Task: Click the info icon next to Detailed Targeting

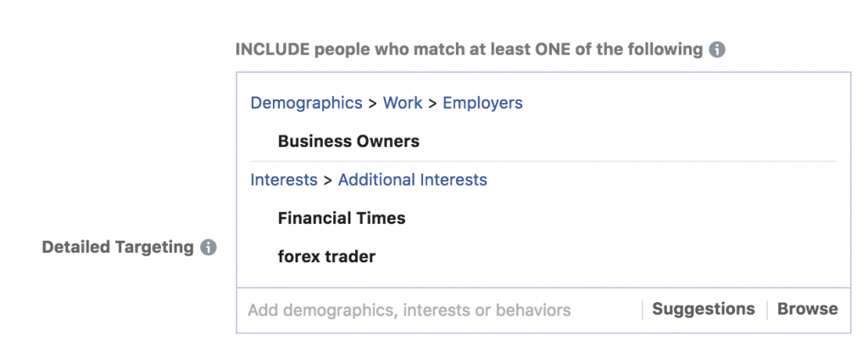Action: pyautogui.click(x=209, y=247)
